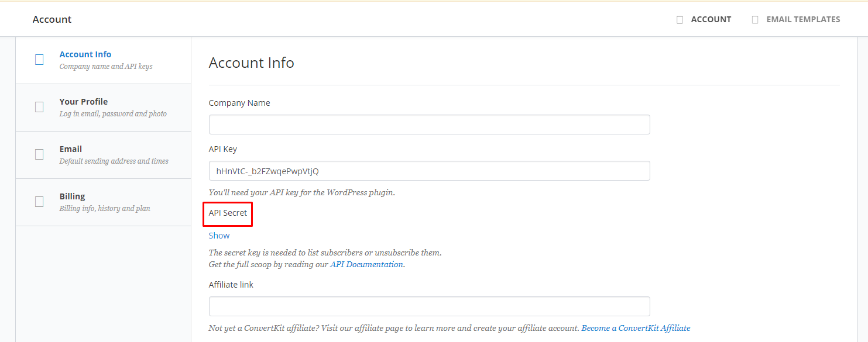This screenshot has height=342, width=868.
Task: Click the Your Profile sidebar icon
Action: pos(39,107)
